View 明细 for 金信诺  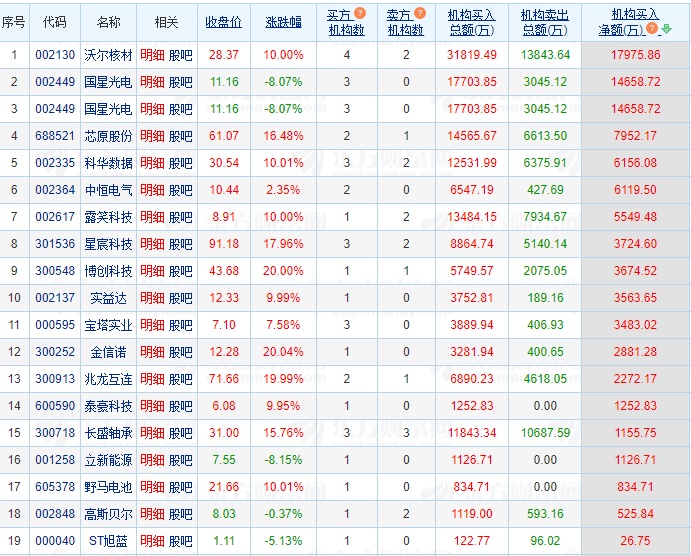point(152,352)
